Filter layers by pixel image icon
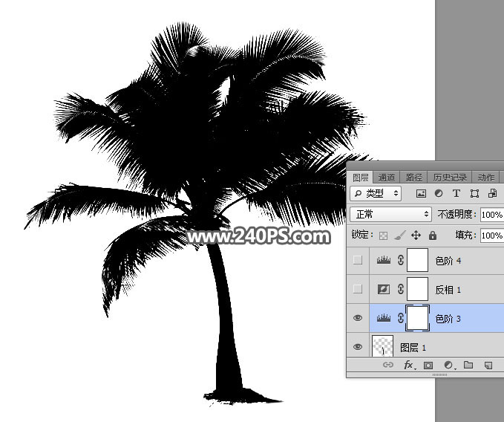This screenshot has width=504, height=422. (x=421, y=193)
